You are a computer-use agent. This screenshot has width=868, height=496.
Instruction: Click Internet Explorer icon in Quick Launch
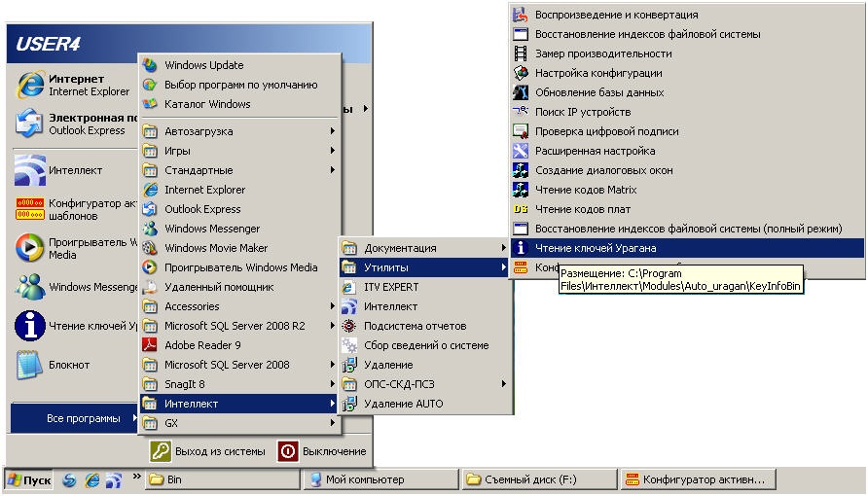pyautogui.click(x=92, y=479)
